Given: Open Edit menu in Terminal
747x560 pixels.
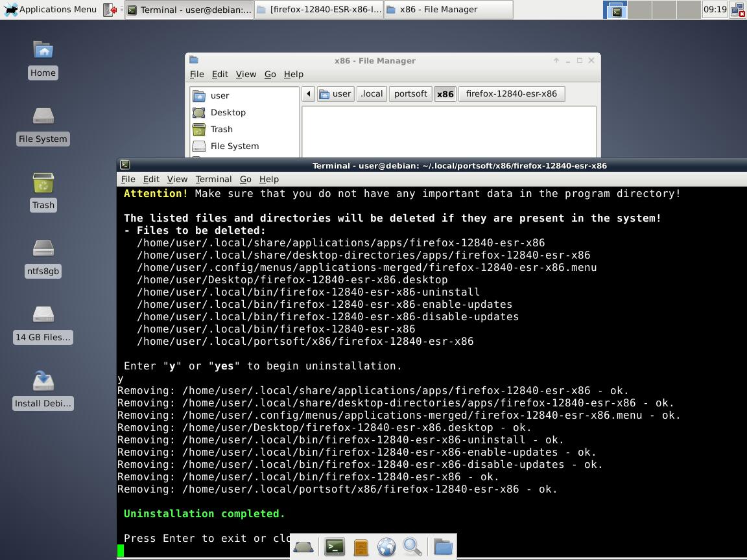Looking at the screenshot, I should [151, 180].
